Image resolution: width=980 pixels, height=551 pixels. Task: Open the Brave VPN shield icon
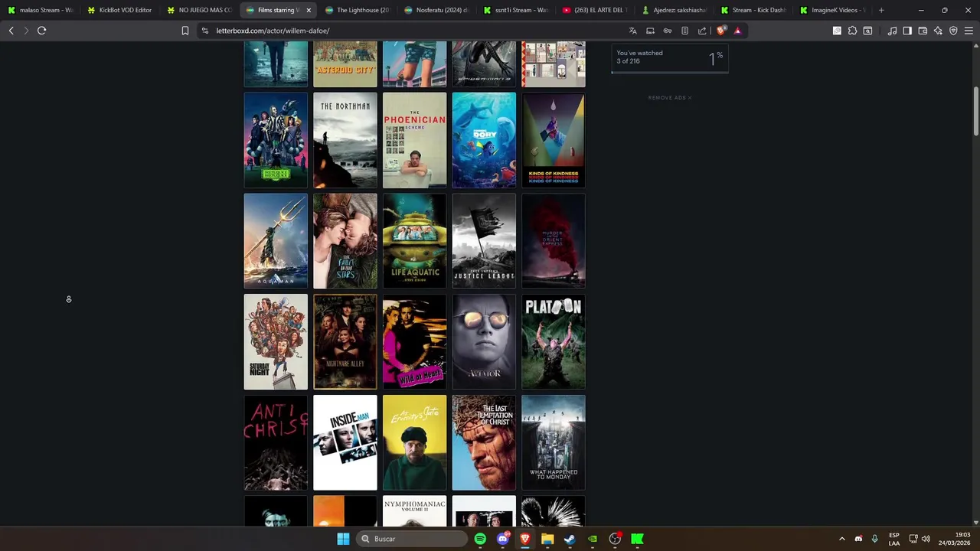(953, 31)
